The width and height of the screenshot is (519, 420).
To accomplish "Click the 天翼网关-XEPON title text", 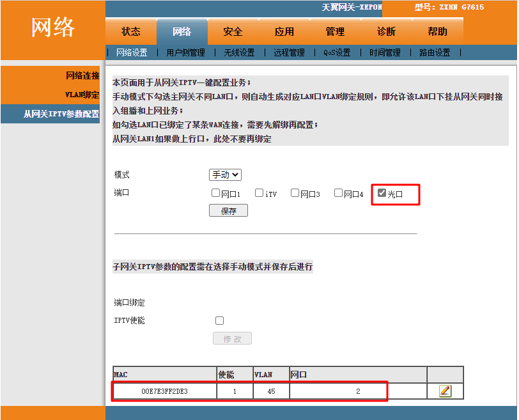I will tap(352, 7).
